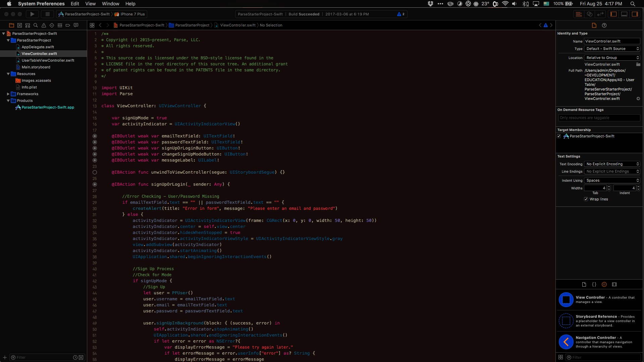Select UserTableViewController.swift in navigator
This screenshot has width=644, height=362.
(48, 60)
